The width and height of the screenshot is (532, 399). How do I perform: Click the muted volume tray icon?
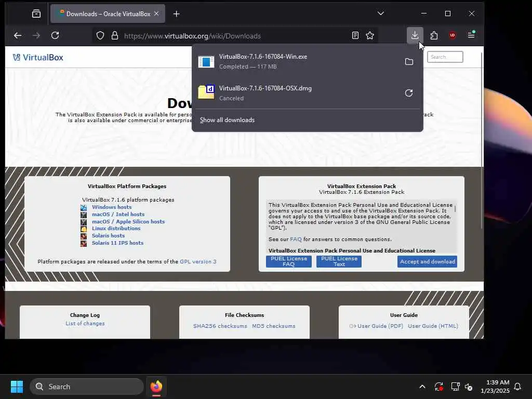point(469,387)
